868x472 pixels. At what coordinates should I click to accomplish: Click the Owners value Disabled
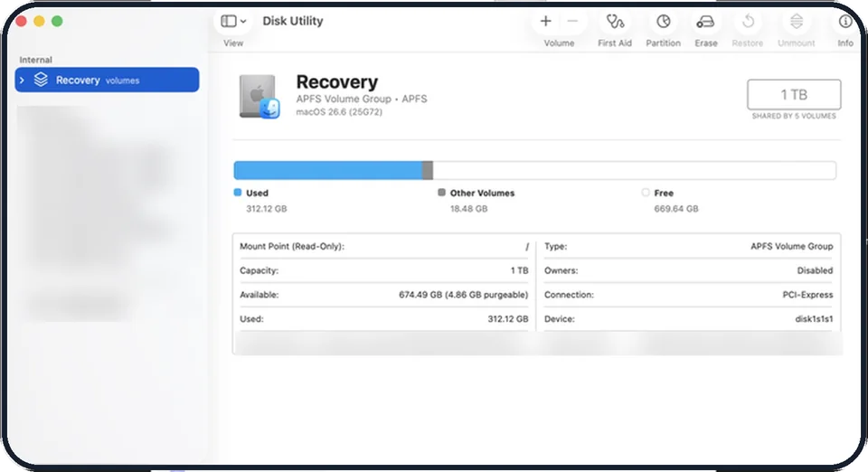[x=815, y=270]
